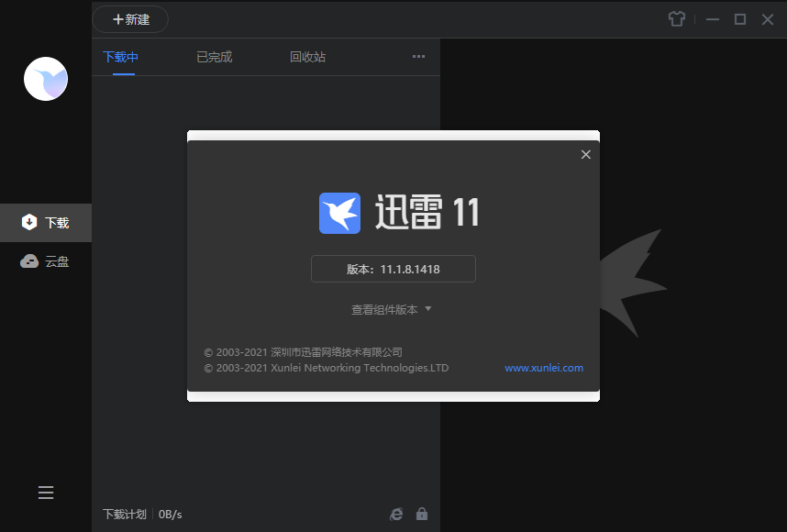787x532 pixels.
Task: Select 下载 in the sidebar
Action: 46,222
